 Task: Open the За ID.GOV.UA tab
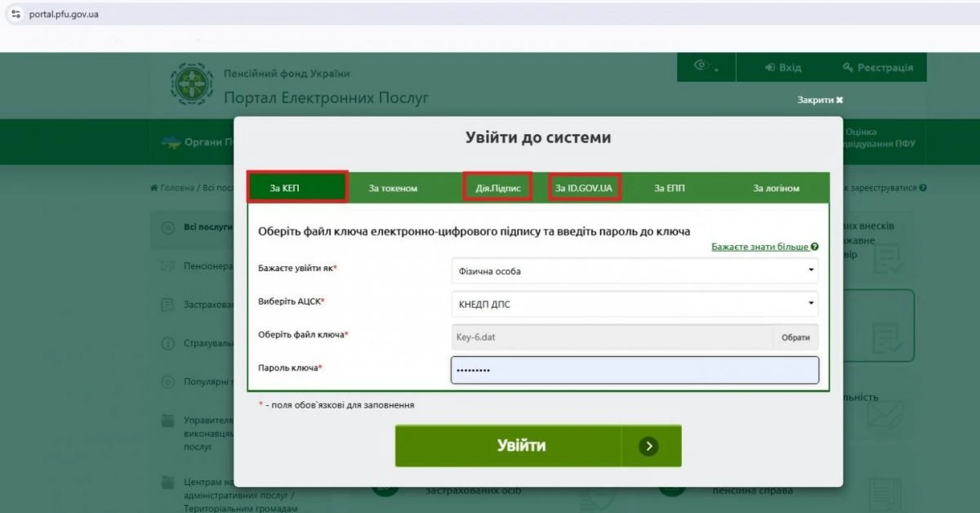[x=584, y=187]
